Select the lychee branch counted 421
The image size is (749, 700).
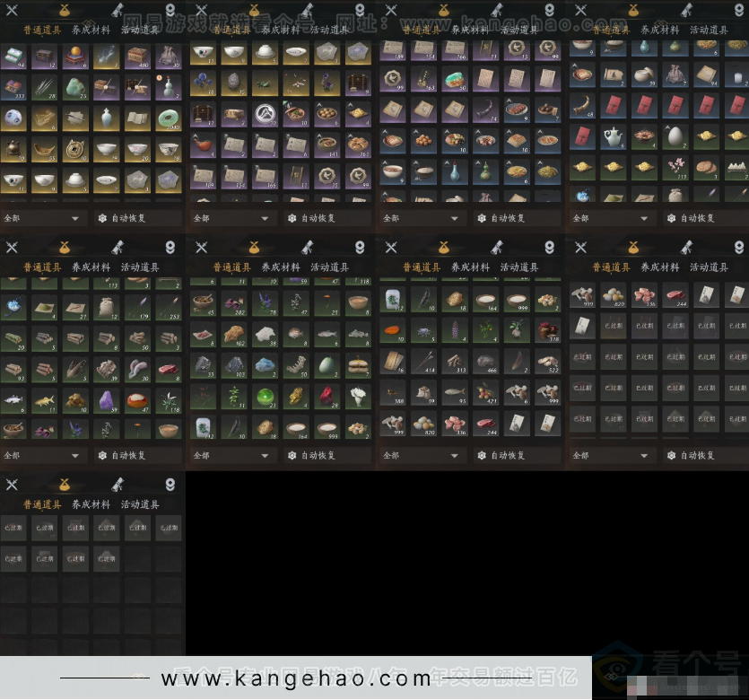[x=486, y=391]
